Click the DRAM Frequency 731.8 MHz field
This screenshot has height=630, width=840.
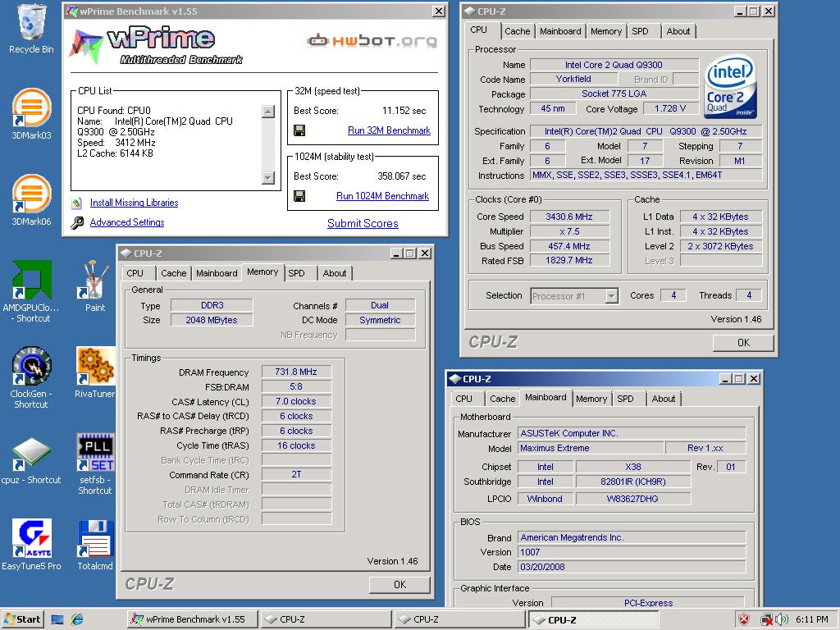tap(296, 372)
